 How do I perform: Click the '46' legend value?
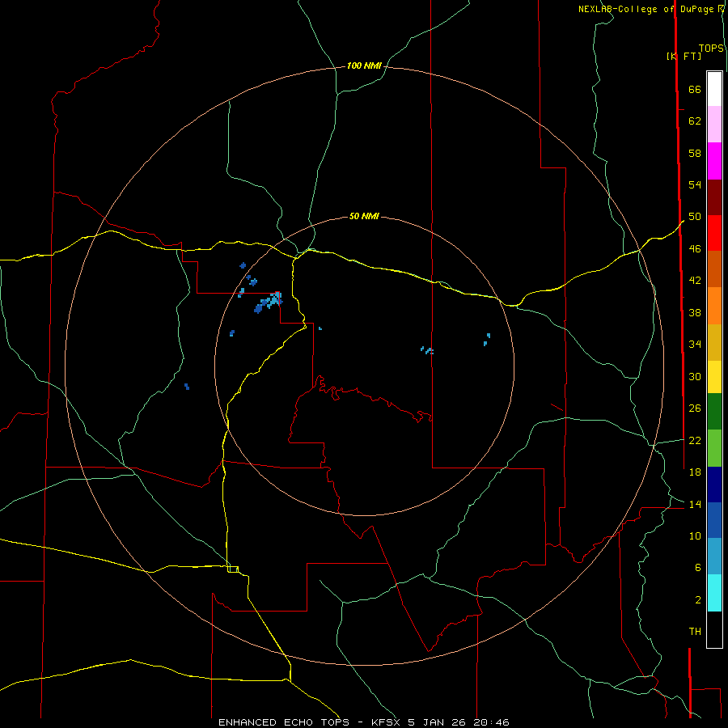pos(695,249)
